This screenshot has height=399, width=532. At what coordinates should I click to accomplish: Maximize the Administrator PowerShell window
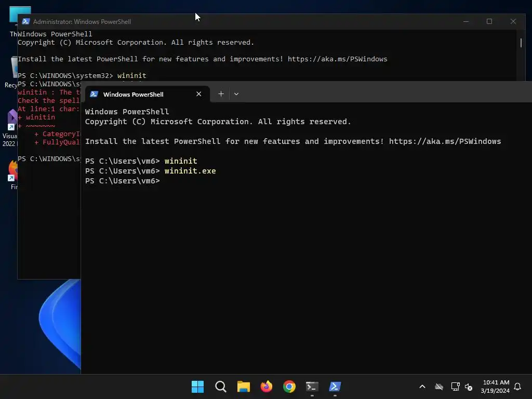[489, 21]
